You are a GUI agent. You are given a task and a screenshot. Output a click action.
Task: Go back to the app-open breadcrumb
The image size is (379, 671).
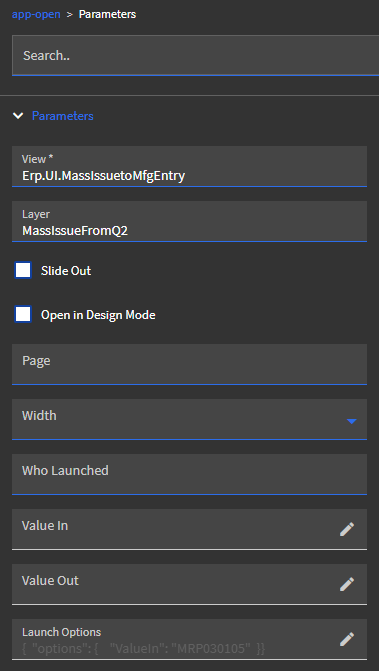click(36, 14)
